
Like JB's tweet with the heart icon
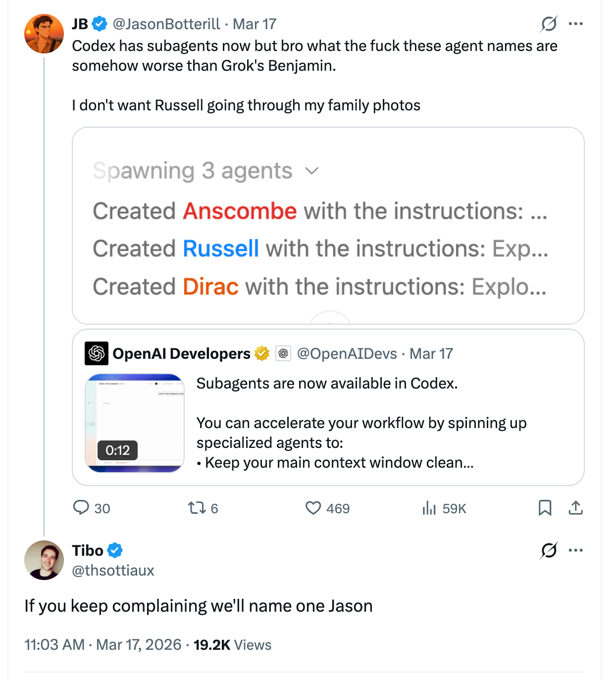tap(313, 508)
